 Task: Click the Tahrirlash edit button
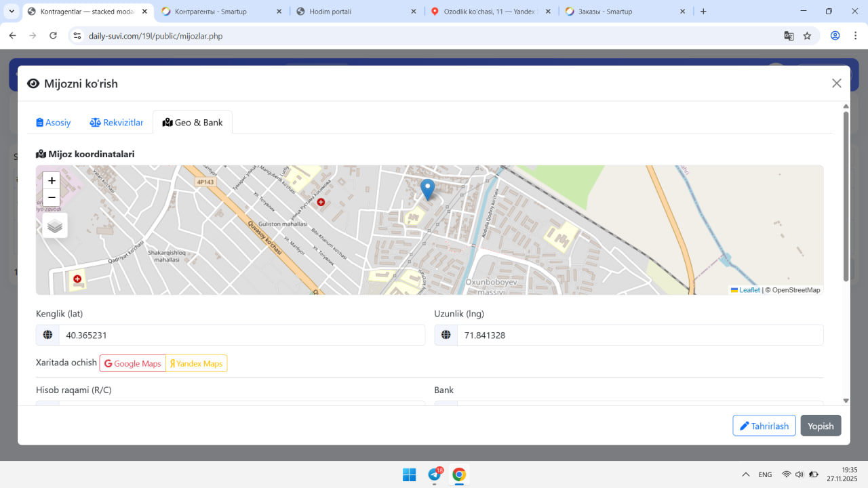764,426
